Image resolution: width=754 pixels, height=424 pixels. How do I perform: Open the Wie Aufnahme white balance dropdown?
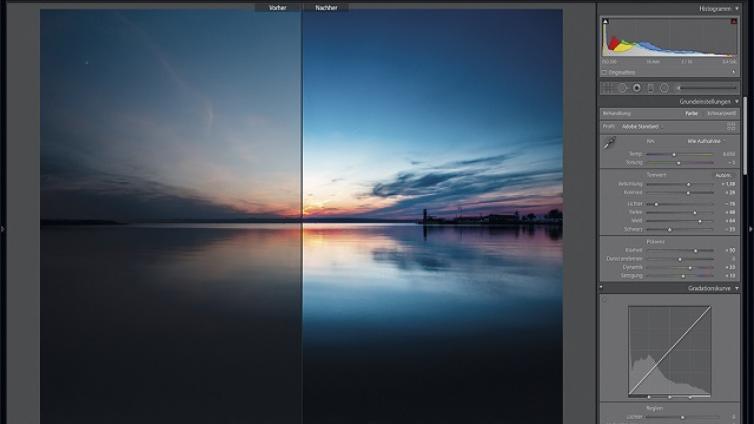[x=705, y=141]
